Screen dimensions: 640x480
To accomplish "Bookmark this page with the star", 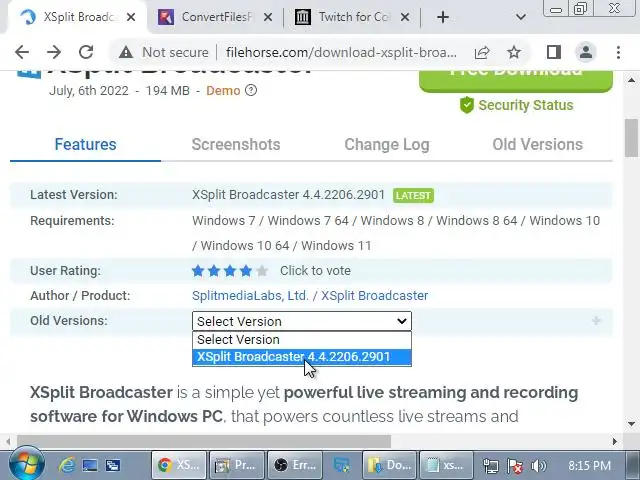I will [x=514, y=52].
